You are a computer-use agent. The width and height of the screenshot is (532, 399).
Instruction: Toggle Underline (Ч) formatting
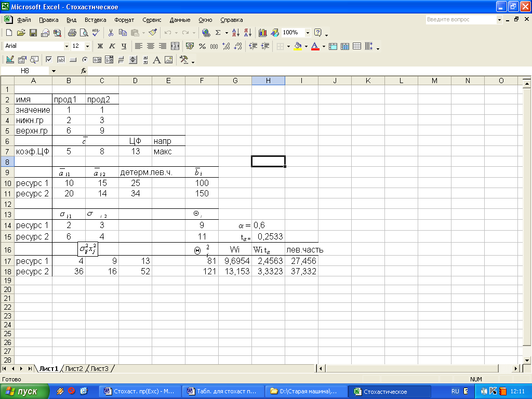pos(124,46)
